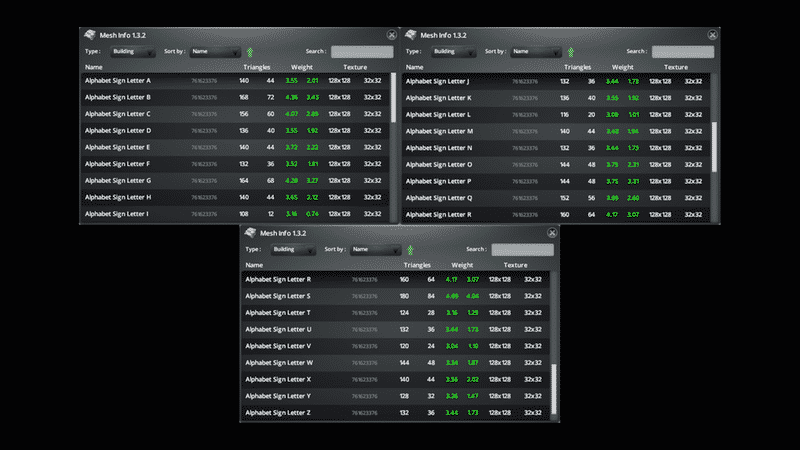Close the Mesh Info window listing Letter A
The width and height of the screenshot is (800, 450).
(x=391, y=35)
